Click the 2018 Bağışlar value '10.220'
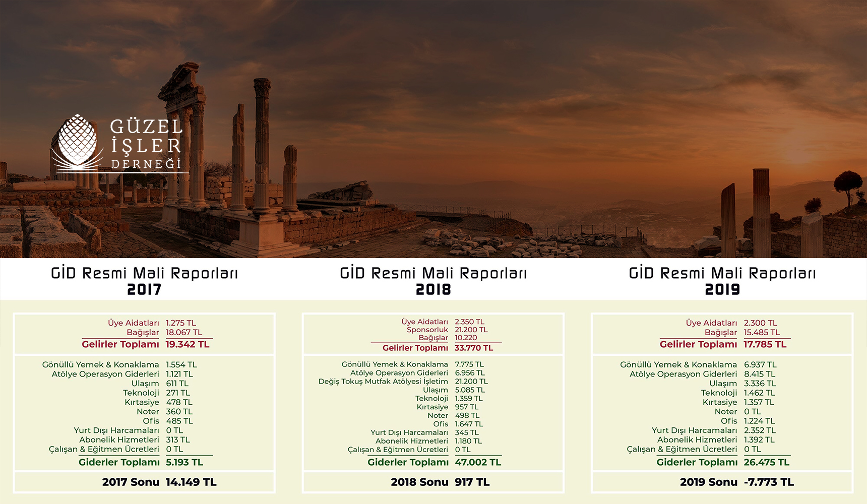The width and height of the screenshot is (867, 504). [466, 338]
